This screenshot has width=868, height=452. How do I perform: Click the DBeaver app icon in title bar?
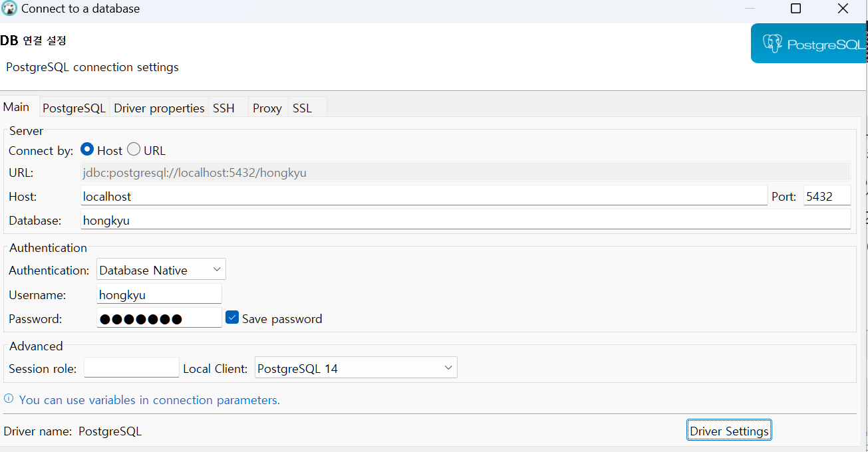click(x=9, y=9)
